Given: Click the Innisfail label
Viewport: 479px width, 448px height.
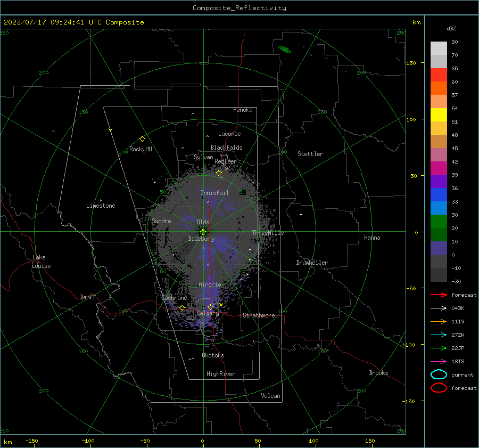Looking at the screenshot, I should coord(214,193).
